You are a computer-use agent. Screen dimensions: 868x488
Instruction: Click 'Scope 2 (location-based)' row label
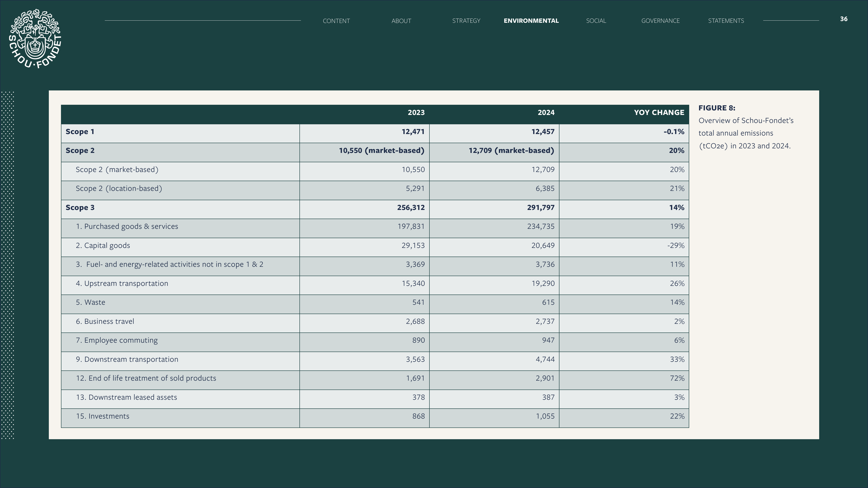coord(119,189)
